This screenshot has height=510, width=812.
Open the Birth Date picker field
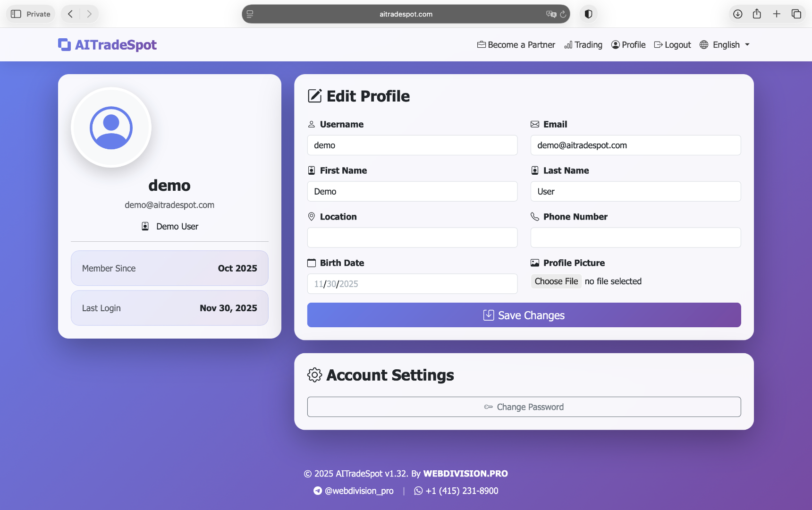tap(412, 284)
